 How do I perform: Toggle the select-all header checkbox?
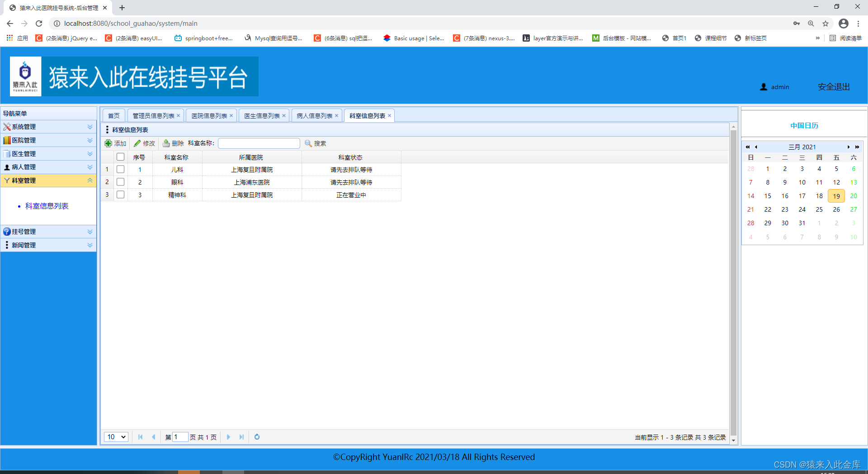tap(120, 157)
